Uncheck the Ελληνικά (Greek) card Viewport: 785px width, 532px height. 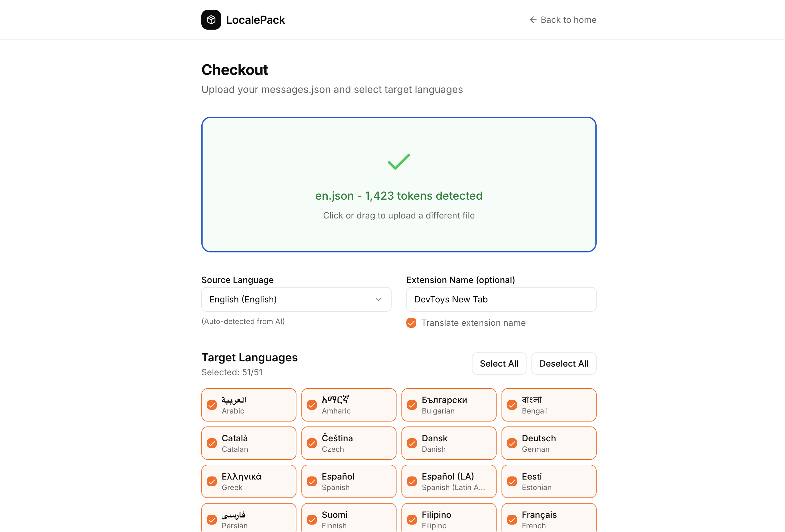pyautogui.click(x=249, y=481)
